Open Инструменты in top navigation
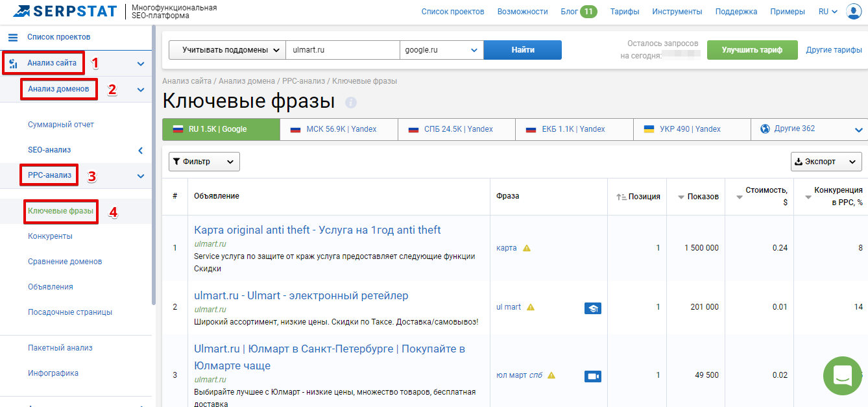 coord(677,12)
